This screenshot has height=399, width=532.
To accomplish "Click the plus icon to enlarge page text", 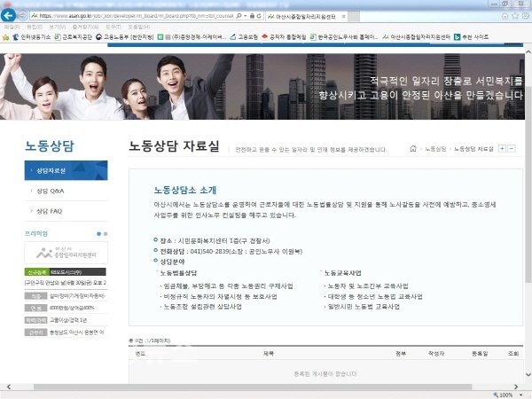I will (x=503, y=149).
